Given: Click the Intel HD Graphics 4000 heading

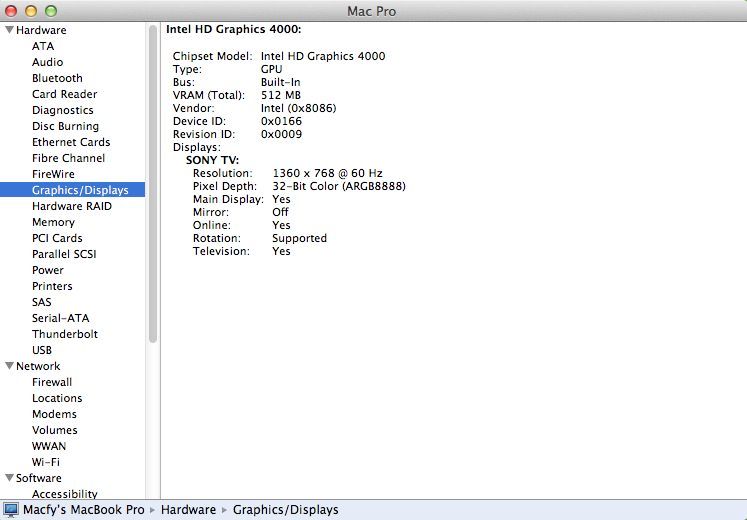Looking at the screenshot, I should [233, 29].
